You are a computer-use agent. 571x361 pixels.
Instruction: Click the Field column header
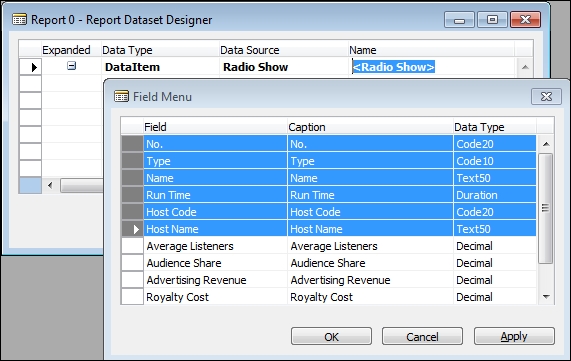coord(215,127)
